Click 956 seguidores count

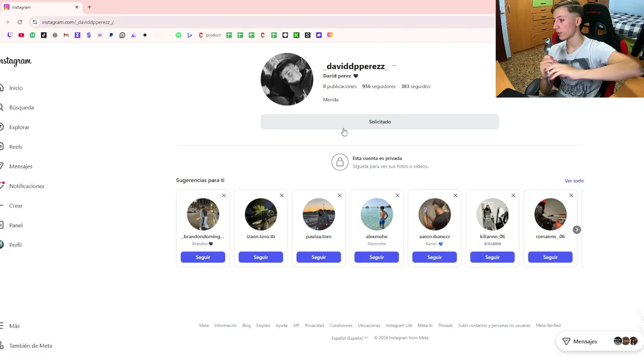pyautogui.click(x=379, y=86)
